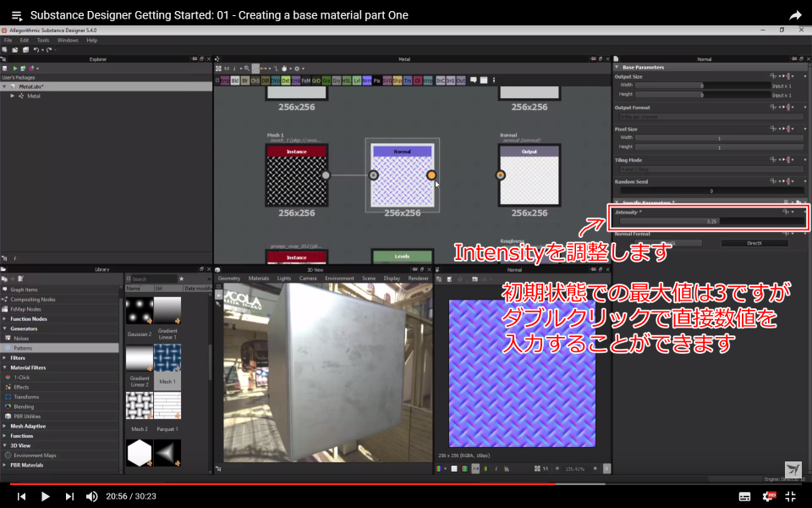The width and height of the screenshot is (812, 508).
Task: Add a Blend node from the Bld button
Action: [x=235, y=80]
